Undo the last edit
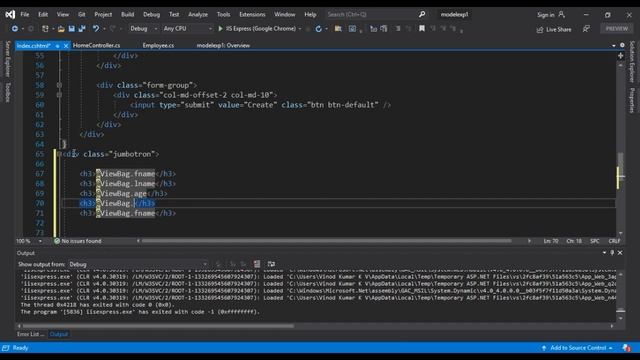Image resolution: width=640 pixels, height=360 pixels. pyautogui.click(x=96, y=29)
